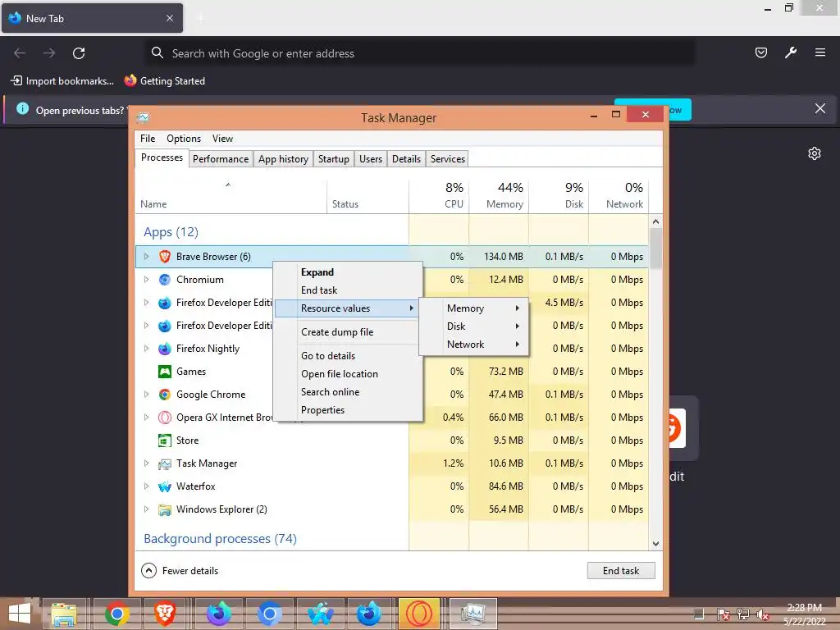The width and height of the screenshot is (840, 630).
Task: Open new tab page settings gear
Action: coord(815,153)
